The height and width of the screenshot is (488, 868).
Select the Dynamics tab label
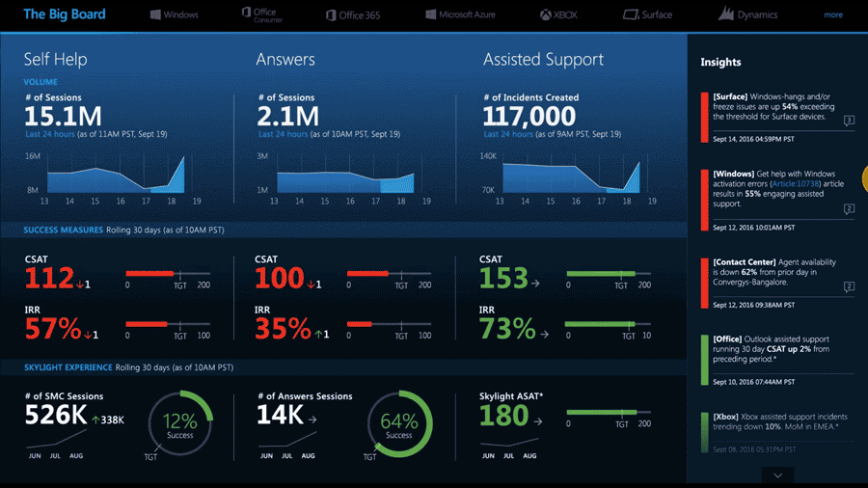tap(757, 14)
